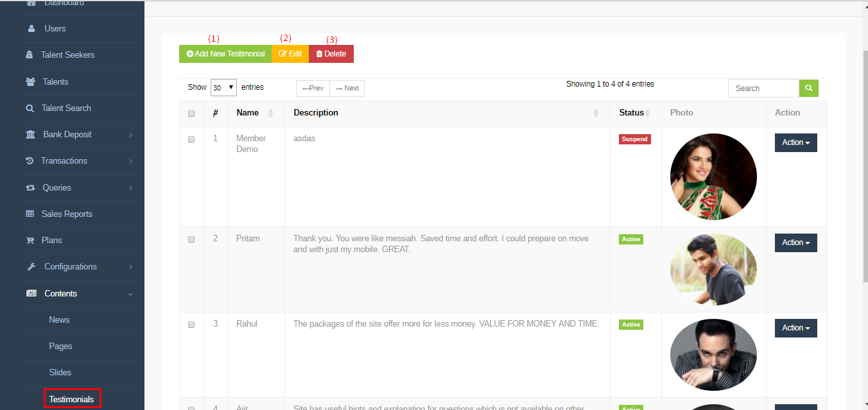Focus the Search input field
The image size is (868, 410).
pos(764,89)
